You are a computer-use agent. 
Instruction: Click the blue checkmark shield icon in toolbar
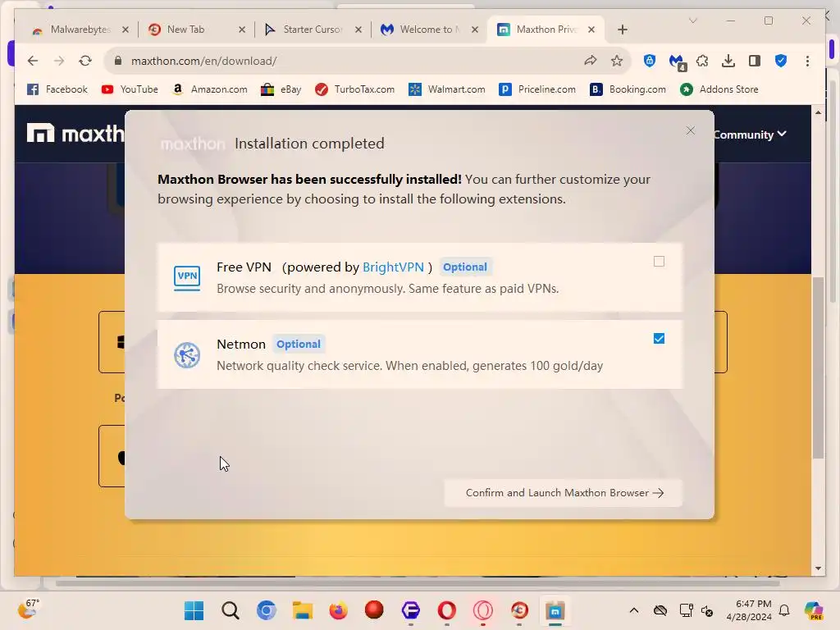point(781,61)
